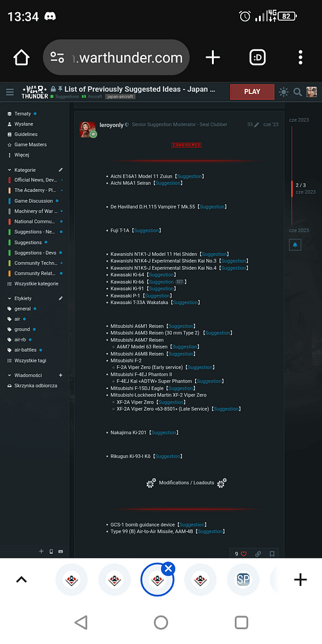The width and height of the screenshot is (322, 644).
Task: Jump to top timeline date cze 2023
Action: coord(299,120)
